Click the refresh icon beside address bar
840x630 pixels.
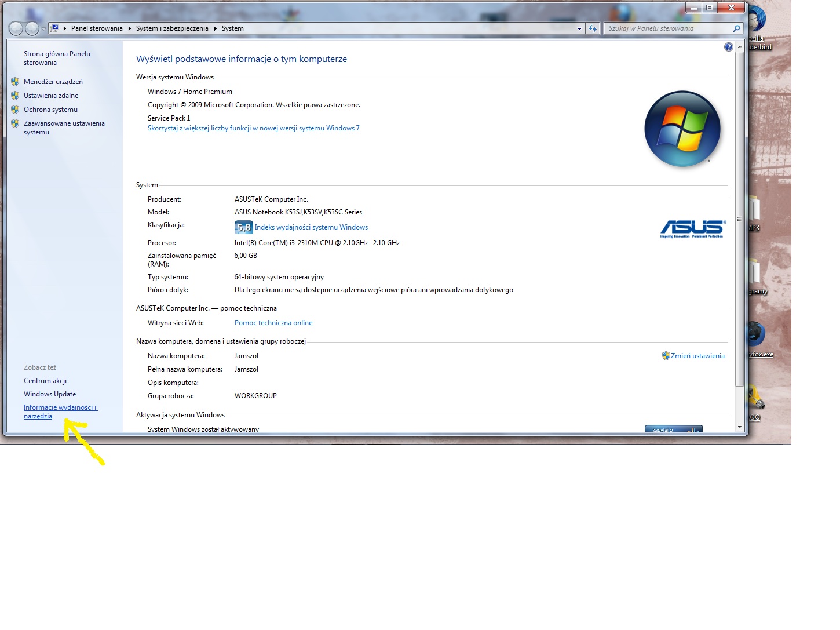point(592,28)
